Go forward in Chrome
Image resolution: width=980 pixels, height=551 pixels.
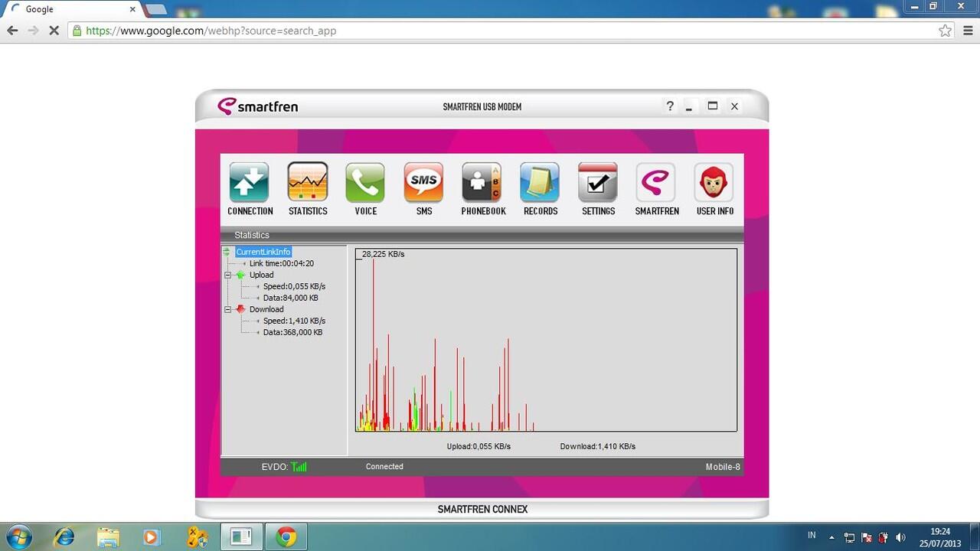point(33,31)
